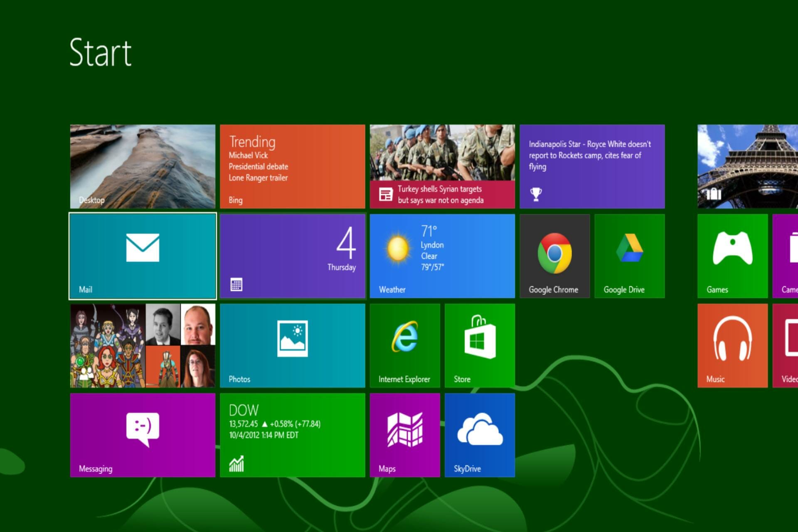The width and height of the screenshot is (798, 532).
Task: Click the sun icon on Weather tile
Action: 397,248
